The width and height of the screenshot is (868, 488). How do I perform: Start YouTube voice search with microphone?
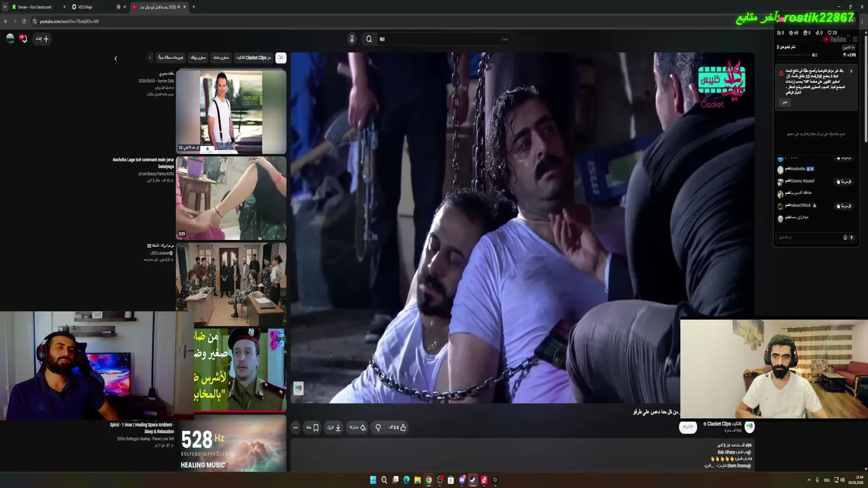(352, 39)
